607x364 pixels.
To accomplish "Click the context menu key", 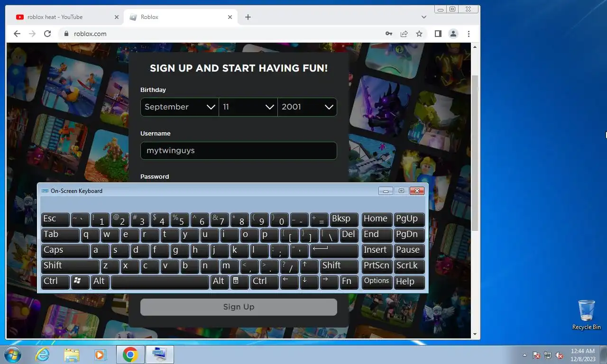I will click(x=239, y=282).
